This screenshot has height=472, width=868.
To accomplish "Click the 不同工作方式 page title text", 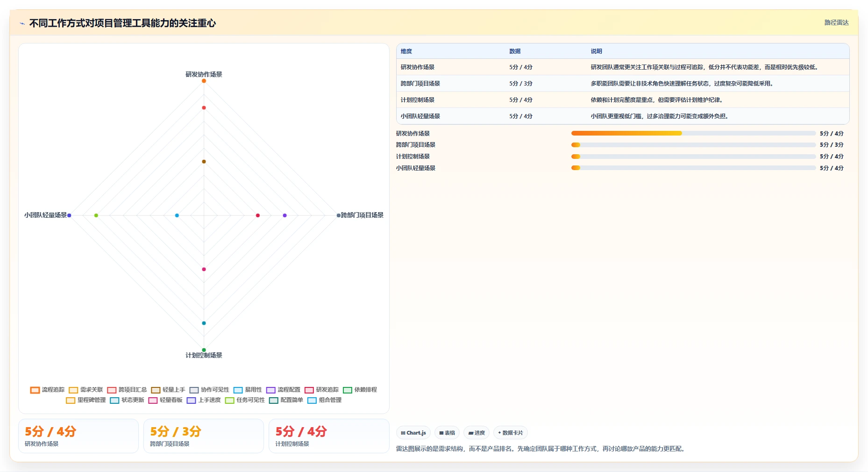I will [x=122, y=23].
